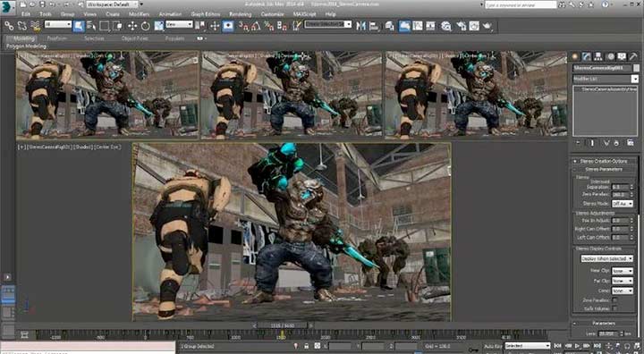Open the MAXScript menu
The height and width of the screenshot is (354, 644).
coord(304,14)
